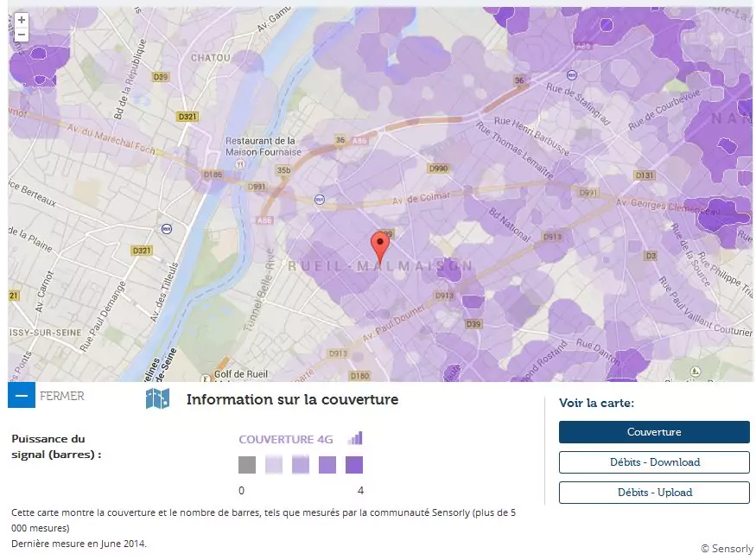Click the FERMER label to close panel
The image size is (756, 560).
[x=62, y=396]
